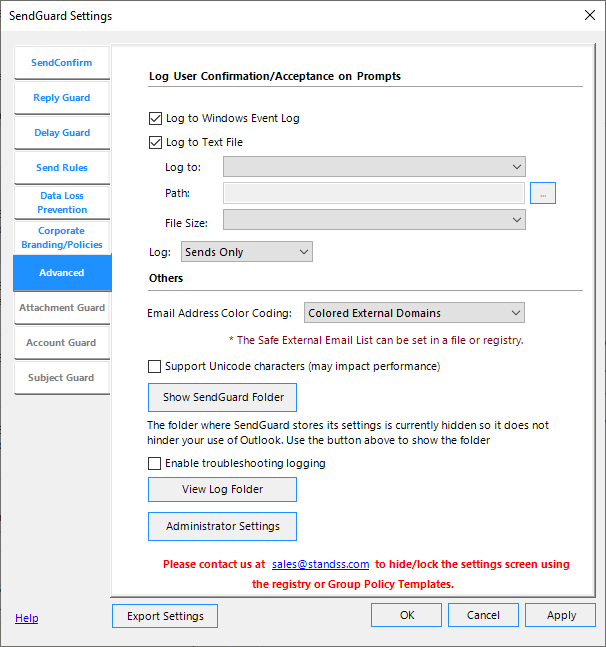This screenshot has height=647, width=606.
Task: Click the Export Settings button
Action: click(165, 616)
